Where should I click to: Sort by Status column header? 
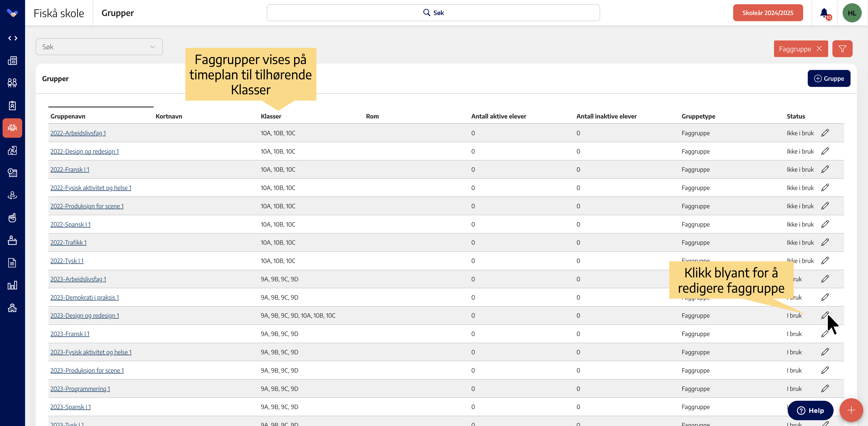[796, 116]
